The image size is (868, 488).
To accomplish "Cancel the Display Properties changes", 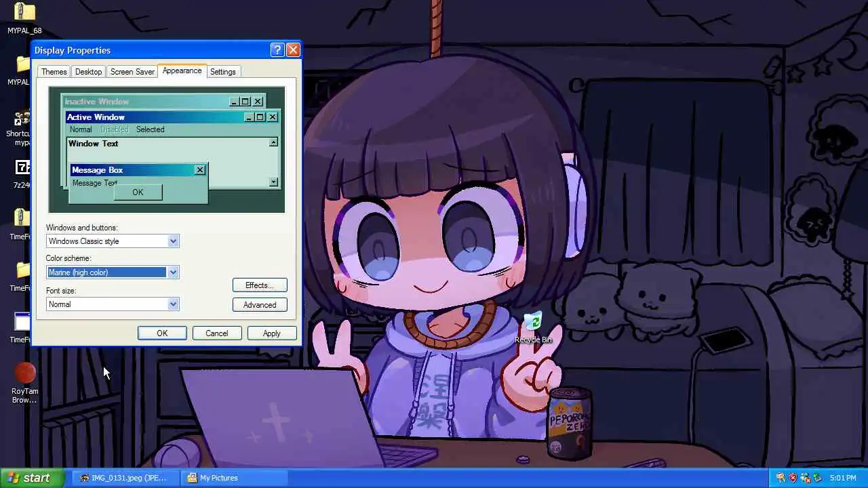I will coord(217,333).
